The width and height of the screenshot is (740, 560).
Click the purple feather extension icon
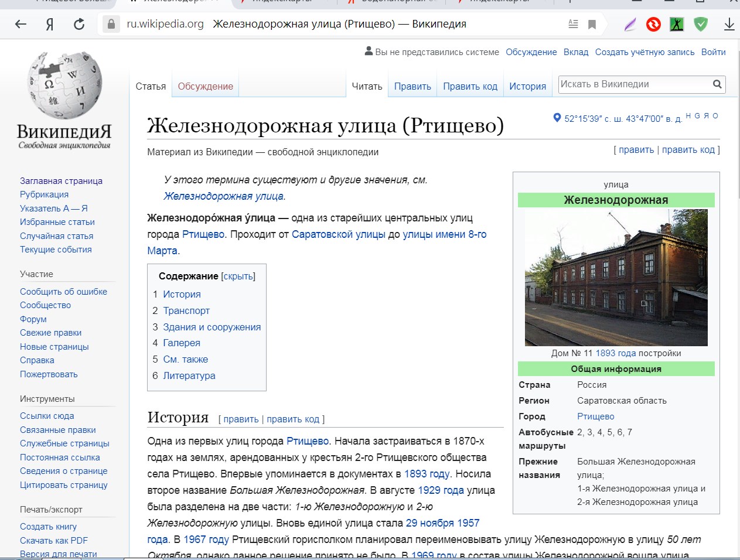click(630, 24)
